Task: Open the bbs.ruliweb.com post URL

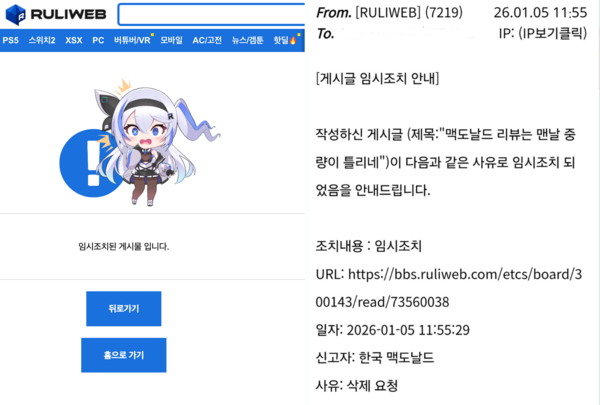Action: pyautogui.click(x=448, y=288)
